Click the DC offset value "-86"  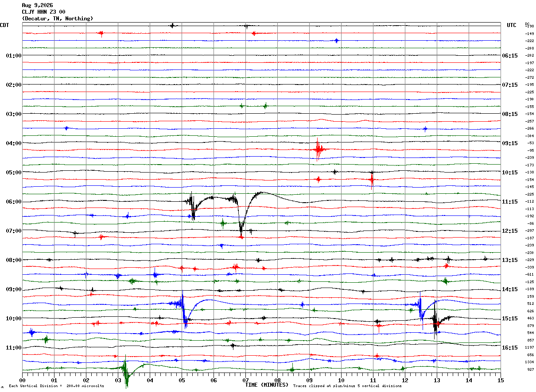(531, 223)
